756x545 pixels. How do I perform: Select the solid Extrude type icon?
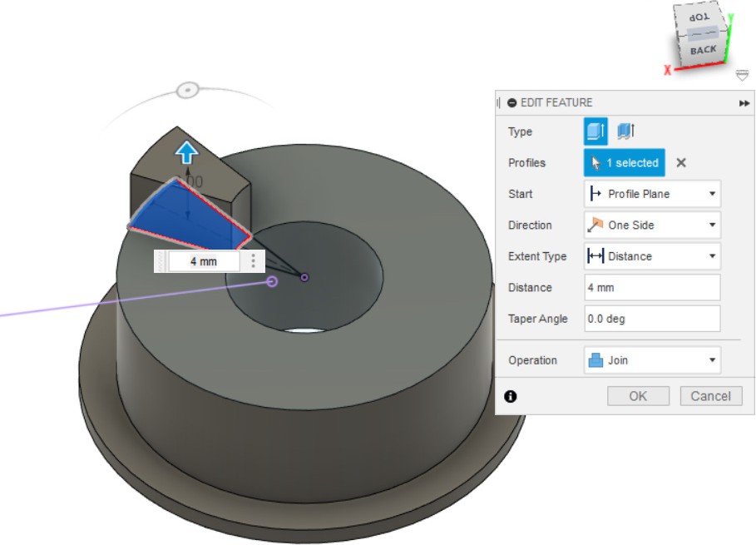595,131
